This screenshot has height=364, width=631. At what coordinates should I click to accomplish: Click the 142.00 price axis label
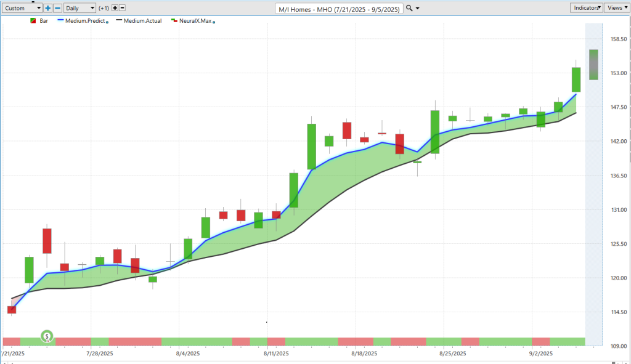[x=619, y=141]
